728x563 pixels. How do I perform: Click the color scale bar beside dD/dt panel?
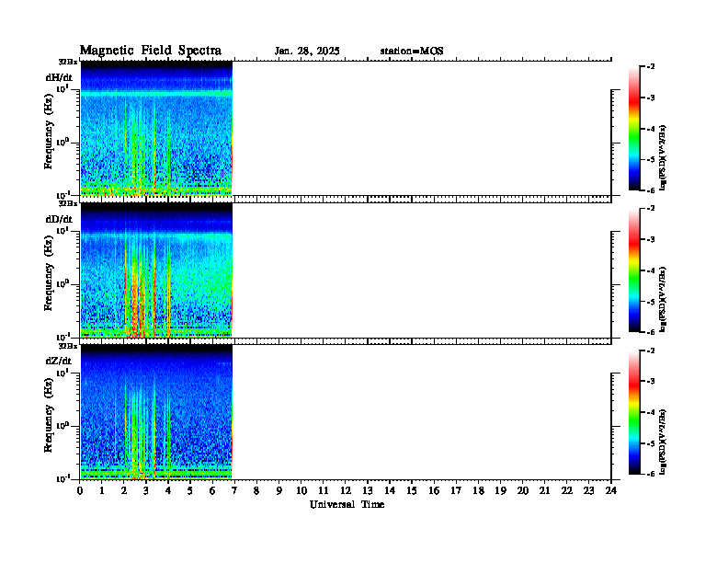(634, 270)
